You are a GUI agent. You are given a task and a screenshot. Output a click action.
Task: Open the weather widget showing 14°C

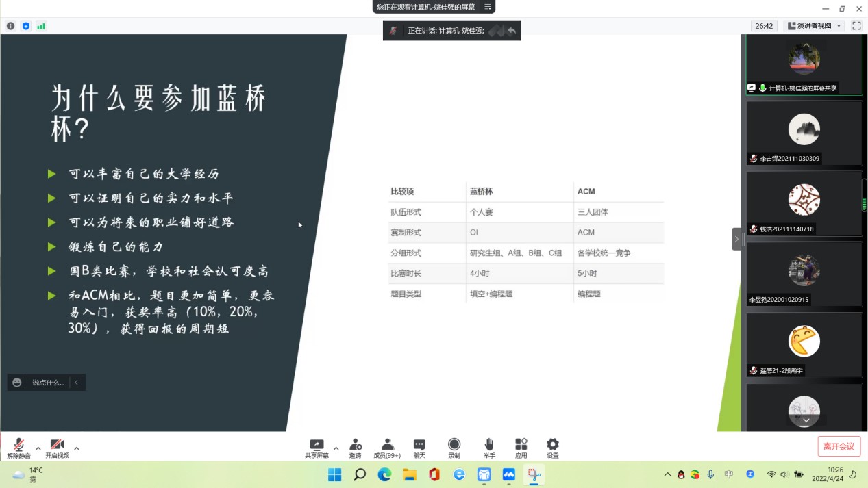[29, 474]
